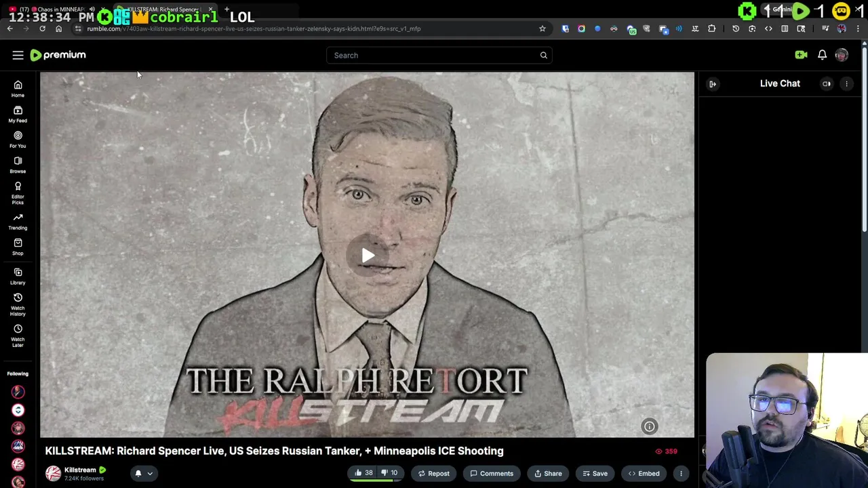Open Editor Picks in sidebar
This screenshot has height=488, width=868.
tap(18, 193)
